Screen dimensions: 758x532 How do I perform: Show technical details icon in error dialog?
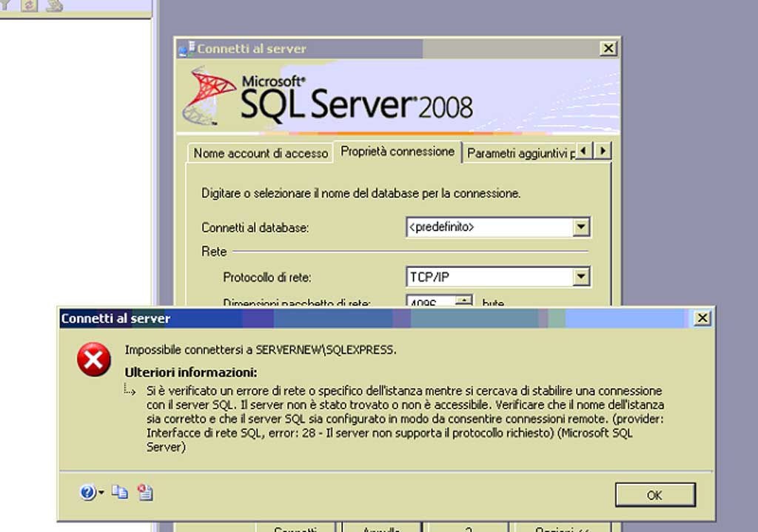coord(145,492)
